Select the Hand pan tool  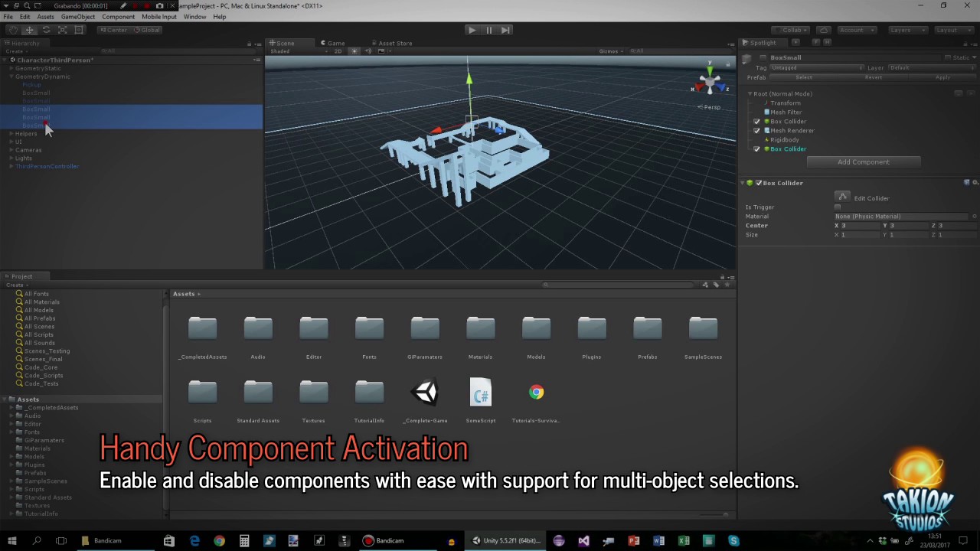pos(13,30)
